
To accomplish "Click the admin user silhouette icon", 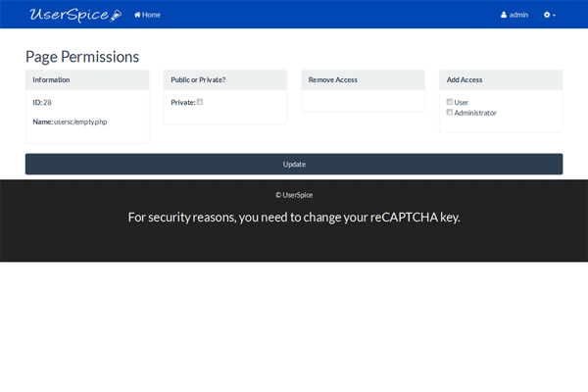I will pos(504,15).
